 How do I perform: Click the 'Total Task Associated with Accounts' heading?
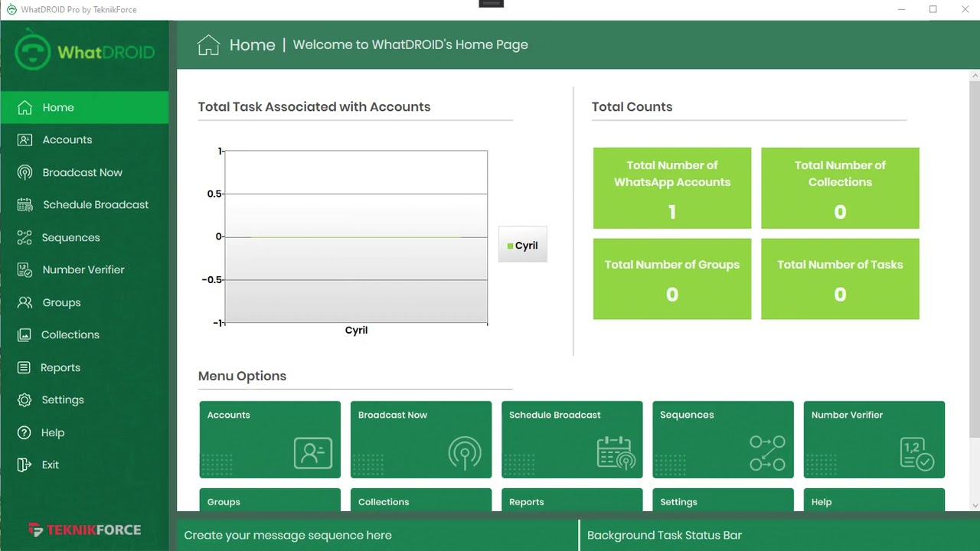coord(314,107)
